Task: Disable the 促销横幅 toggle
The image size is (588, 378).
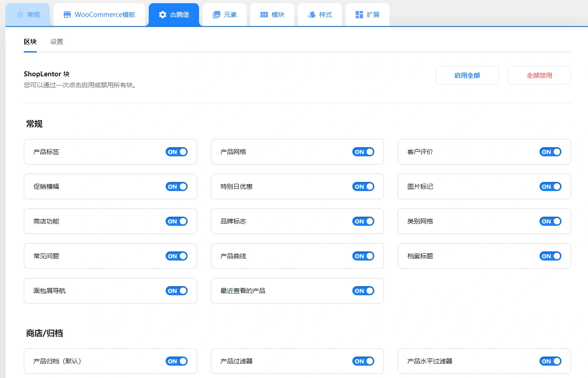Action: [x=177, y=186]
